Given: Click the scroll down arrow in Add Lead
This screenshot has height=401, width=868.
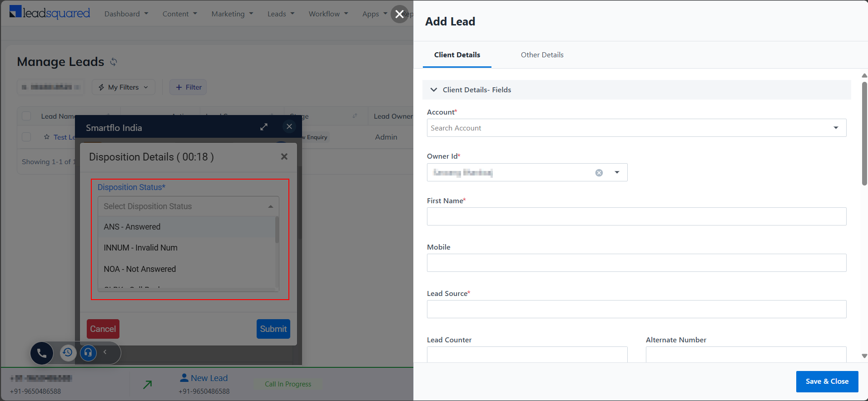Looking at the screenshot, I should tap(864, 356).
